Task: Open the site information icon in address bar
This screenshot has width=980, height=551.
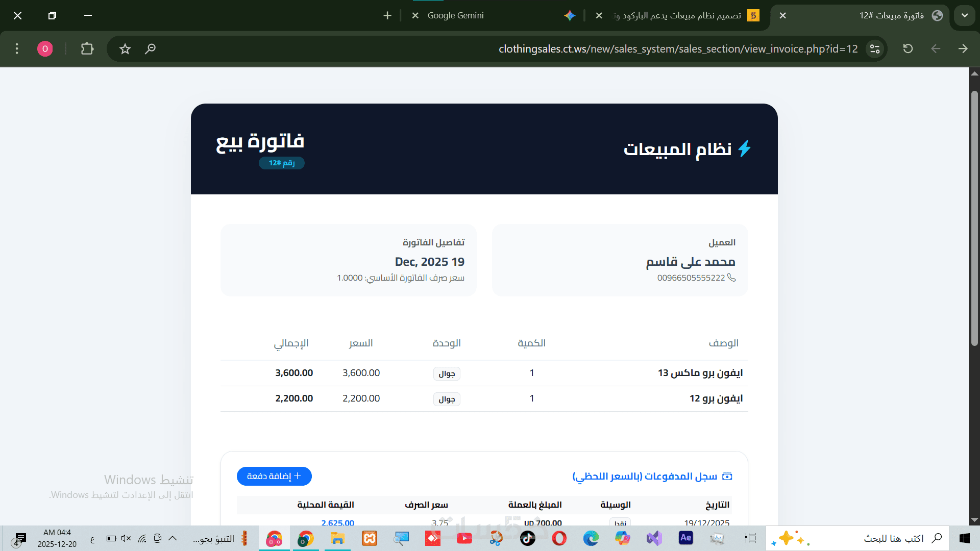Action: point(875,49)
